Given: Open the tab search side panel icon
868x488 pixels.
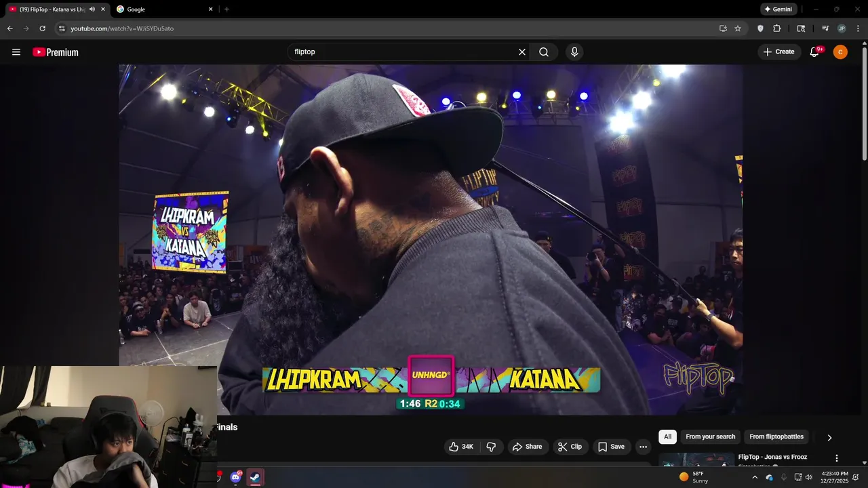Looking at the screenshot, I should (x=801, y=28).
